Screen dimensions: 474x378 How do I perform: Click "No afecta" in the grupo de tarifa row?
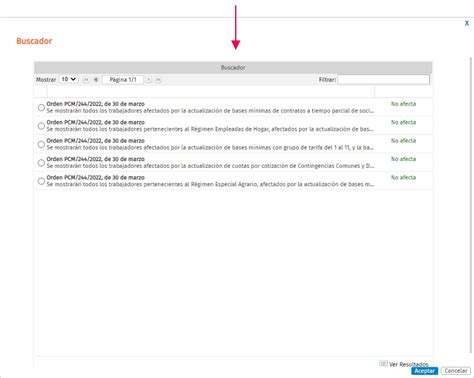[403, 141]
